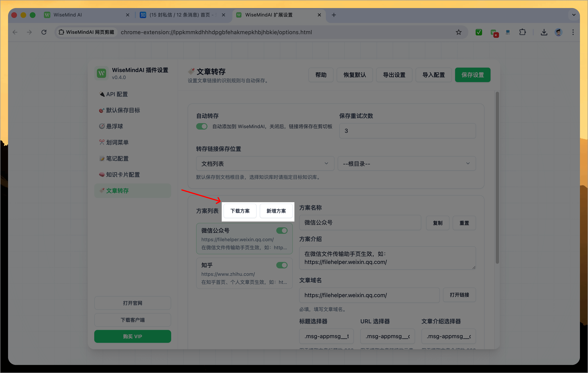Open the 划词菜单 settings section

(117, 142)
